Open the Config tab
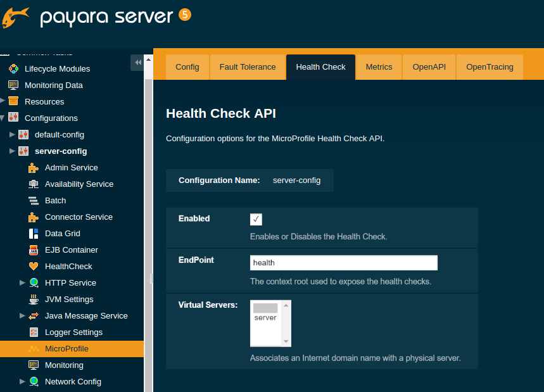This screenshot has width=544, height=392. point(187,67)
